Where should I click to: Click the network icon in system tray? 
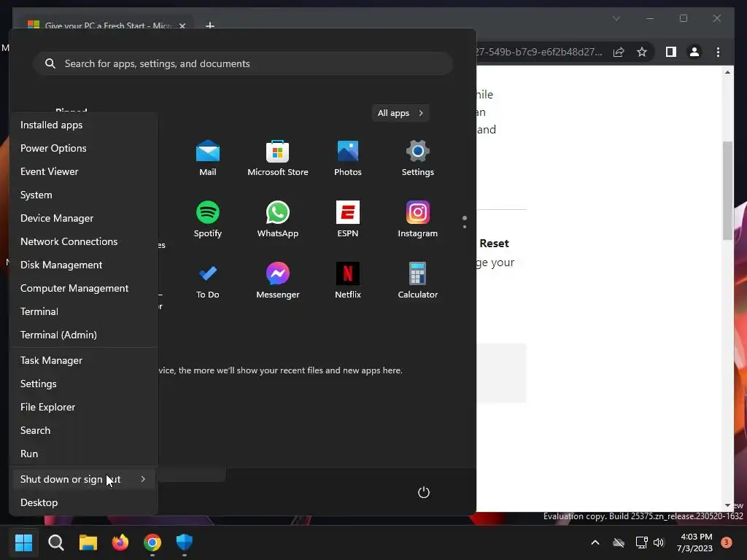pos(641,542)
